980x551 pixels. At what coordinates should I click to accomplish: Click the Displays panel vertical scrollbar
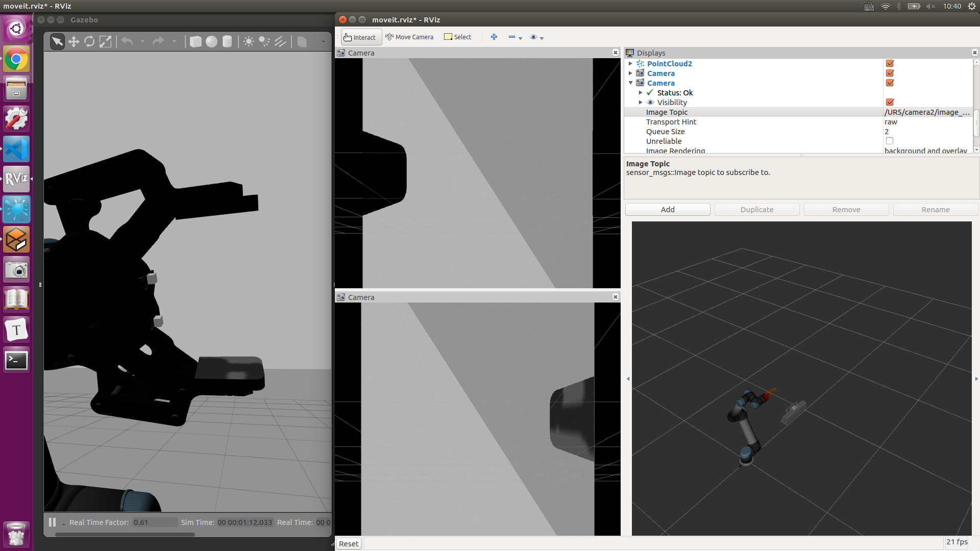(976, 123)
